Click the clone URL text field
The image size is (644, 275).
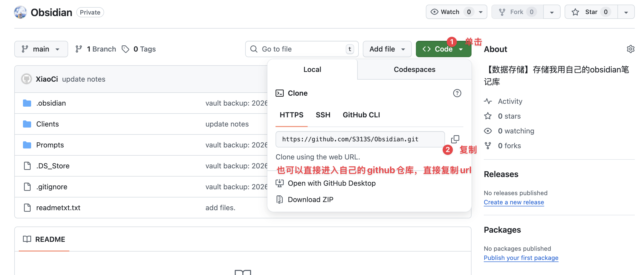click(360, 139)
